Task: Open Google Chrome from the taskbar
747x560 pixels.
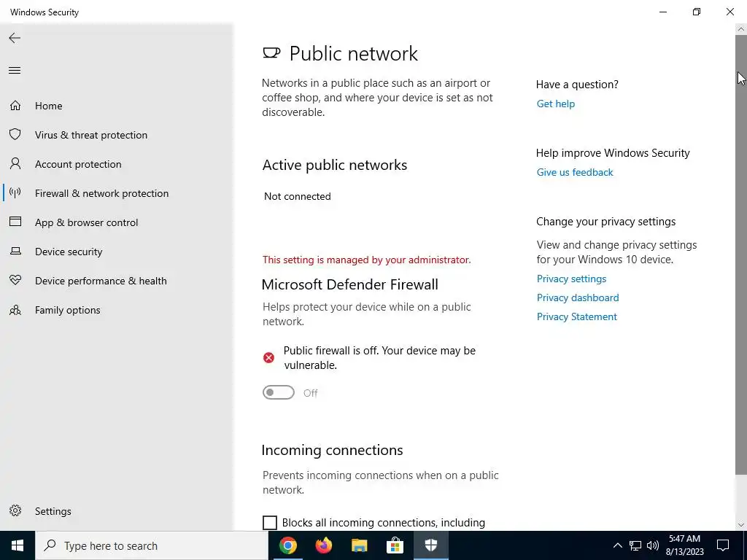Action: (x=287, y=545)
